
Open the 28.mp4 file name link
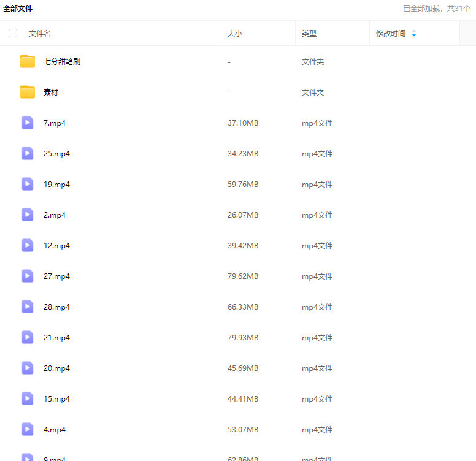click(x=56, y=307)
